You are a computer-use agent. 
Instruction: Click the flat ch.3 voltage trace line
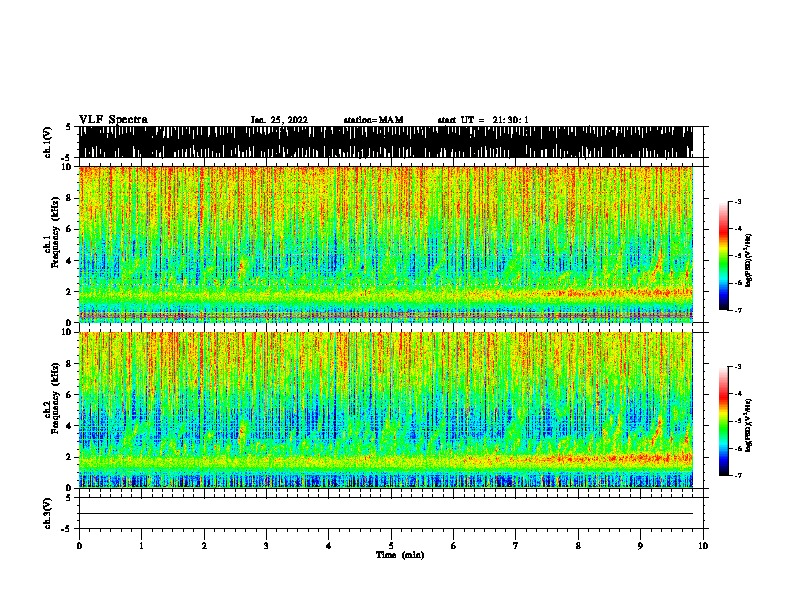click(386, 514)
